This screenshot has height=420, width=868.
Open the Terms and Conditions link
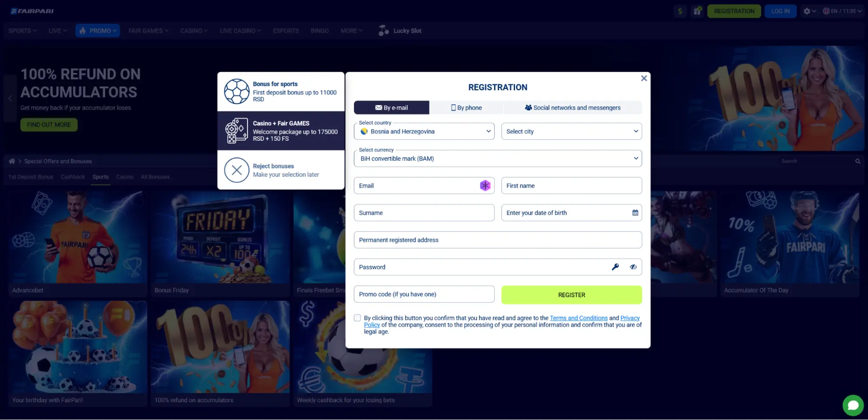(x=578, y=318)
